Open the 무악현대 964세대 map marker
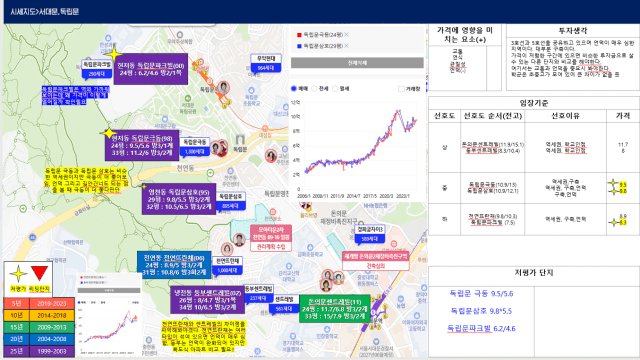This screenshot has height=360, width=640. (266, 63)
